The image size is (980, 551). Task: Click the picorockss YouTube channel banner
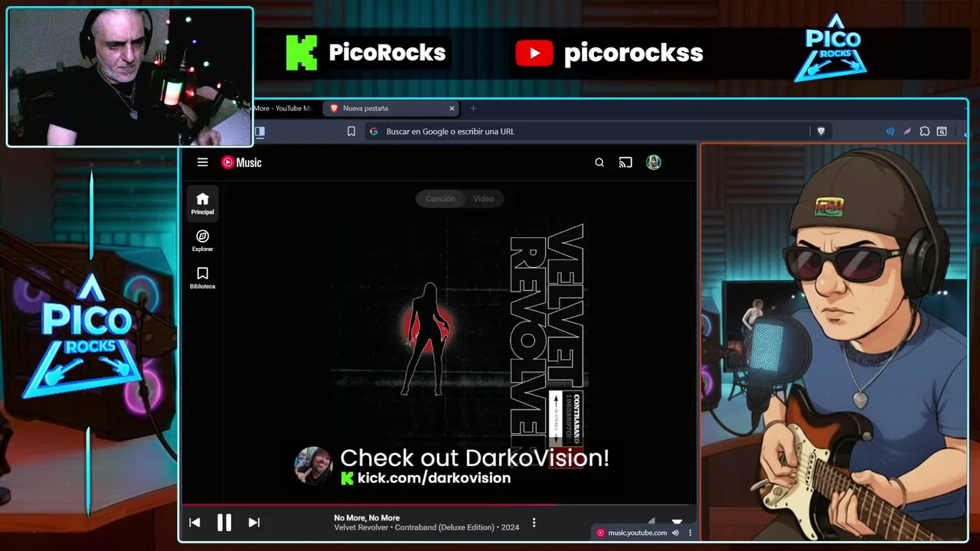609,53
